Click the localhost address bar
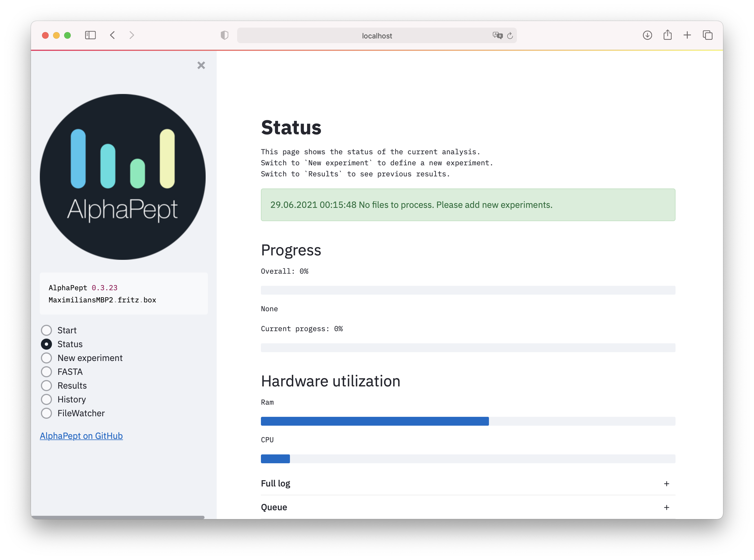This screenshot has width=754, height=560. click(376, 36)
